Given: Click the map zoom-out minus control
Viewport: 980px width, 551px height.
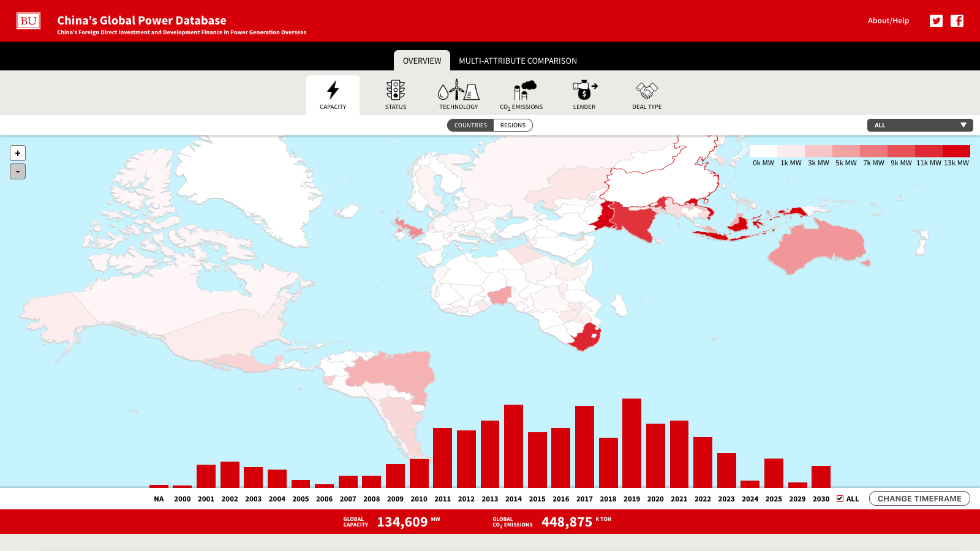Looking at the screenshot, I should pyautogui.click(x=18, y=171).
